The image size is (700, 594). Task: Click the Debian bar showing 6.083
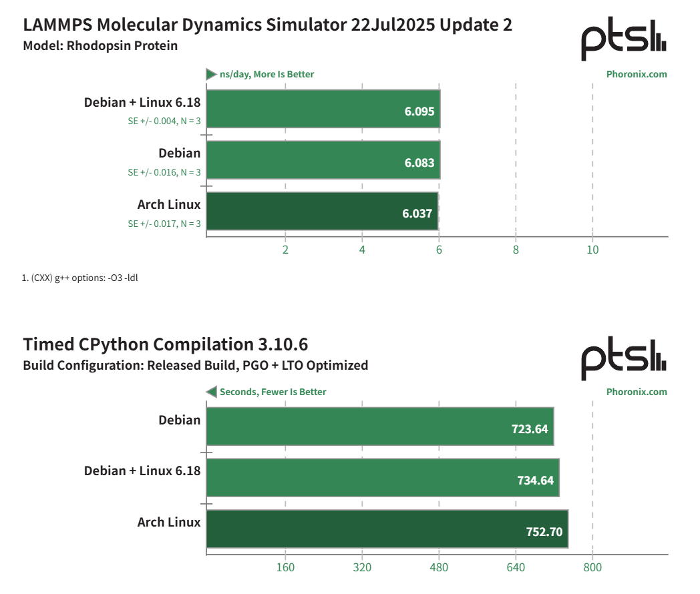tap(323, 160)
